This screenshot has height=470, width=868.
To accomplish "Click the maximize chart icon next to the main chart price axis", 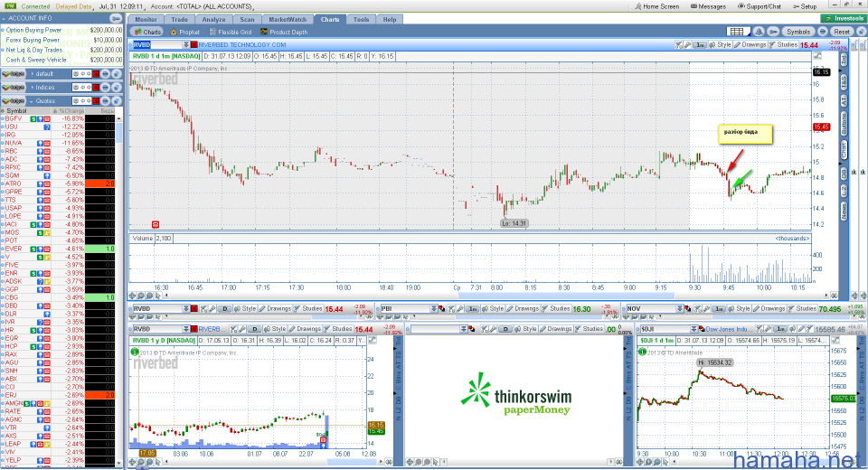I will (817, 56).
